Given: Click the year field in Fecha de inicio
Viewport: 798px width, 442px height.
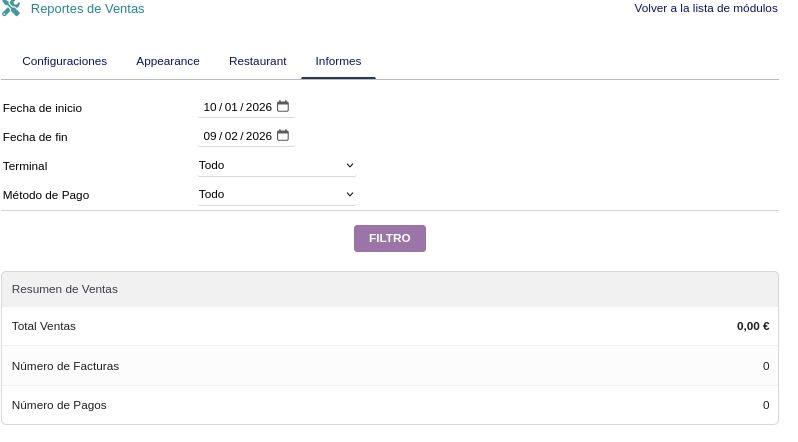Looking at the screenshot, I should point(258,107).
